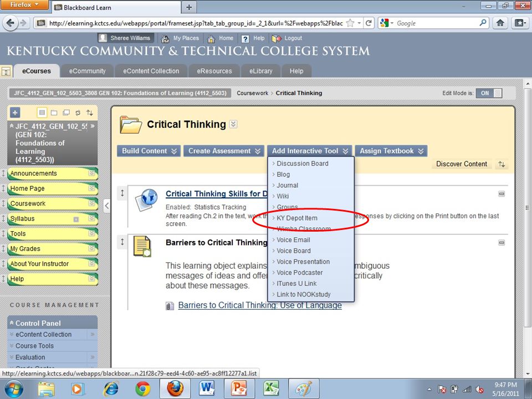Click the reorder arrows beside Discover Content
Viewport: 532px width, 399px height.
[x=502, y=164]
